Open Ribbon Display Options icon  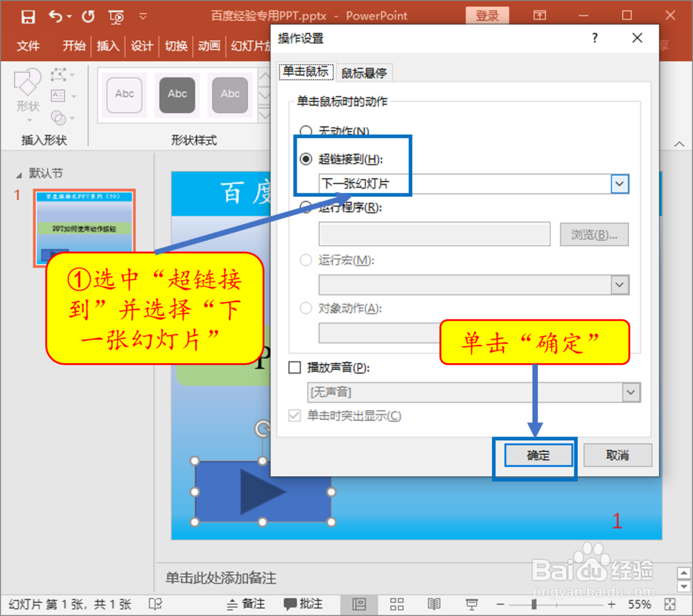tap(540, 15)
